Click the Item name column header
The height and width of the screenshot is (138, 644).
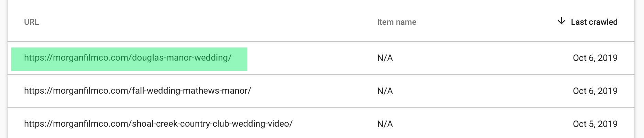[x=397, y=22]
